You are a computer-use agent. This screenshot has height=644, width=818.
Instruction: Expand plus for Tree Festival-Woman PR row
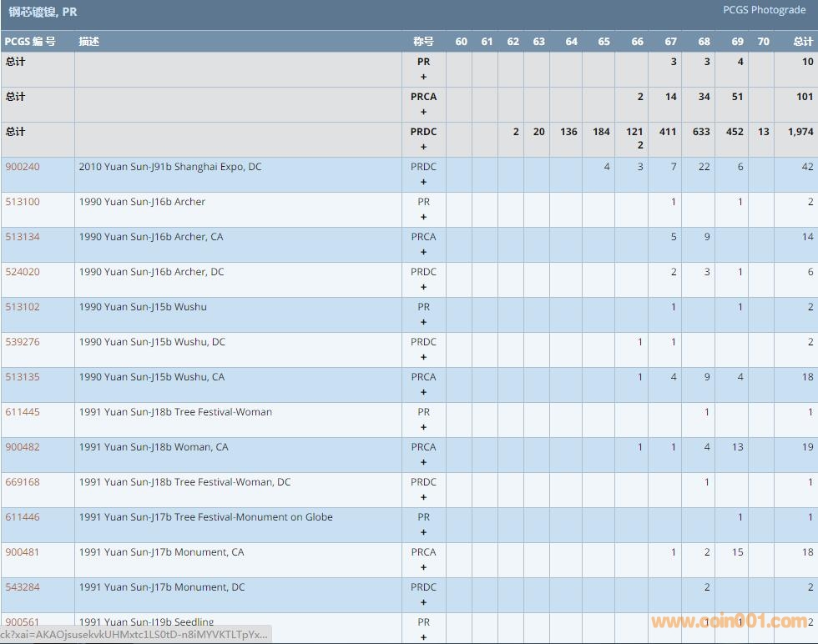click(423, 427)
